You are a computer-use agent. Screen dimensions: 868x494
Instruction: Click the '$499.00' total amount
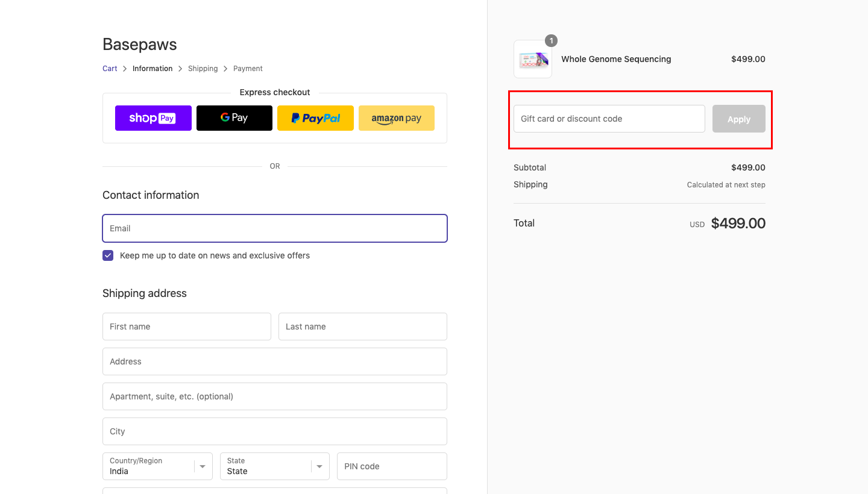[x=738, y=224]
